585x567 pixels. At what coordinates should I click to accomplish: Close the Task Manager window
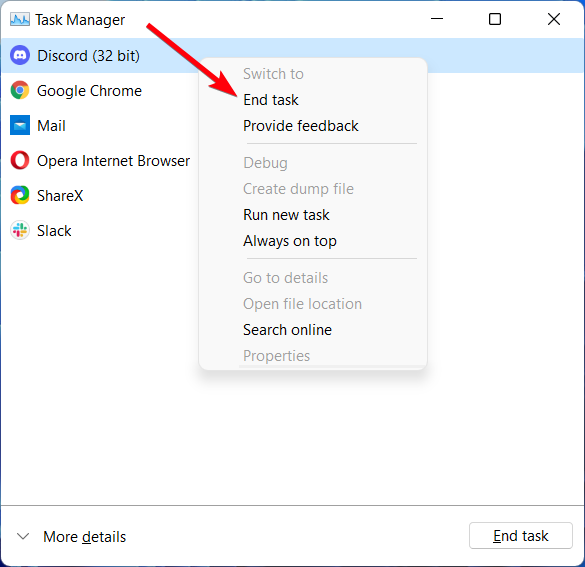click(554, 19)
